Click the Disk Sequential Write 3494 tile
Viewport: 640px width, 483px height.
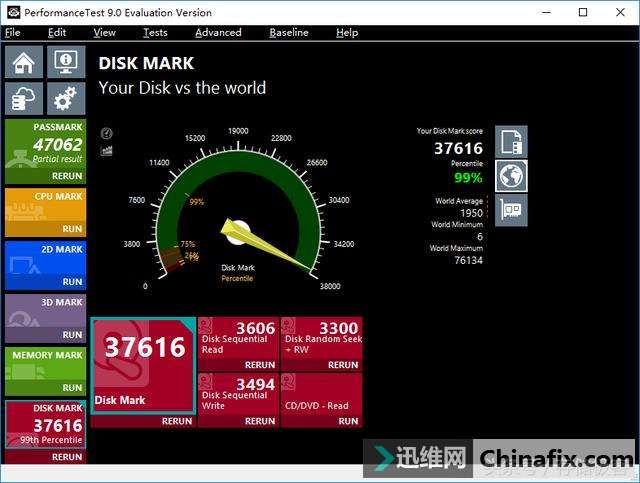(239, 400)
